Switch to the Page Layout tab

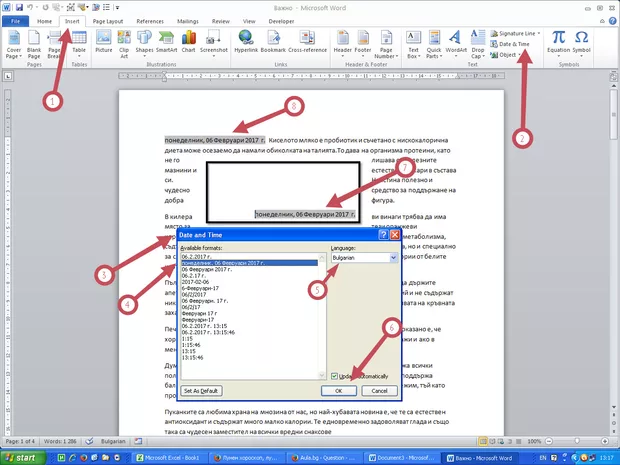108,21
